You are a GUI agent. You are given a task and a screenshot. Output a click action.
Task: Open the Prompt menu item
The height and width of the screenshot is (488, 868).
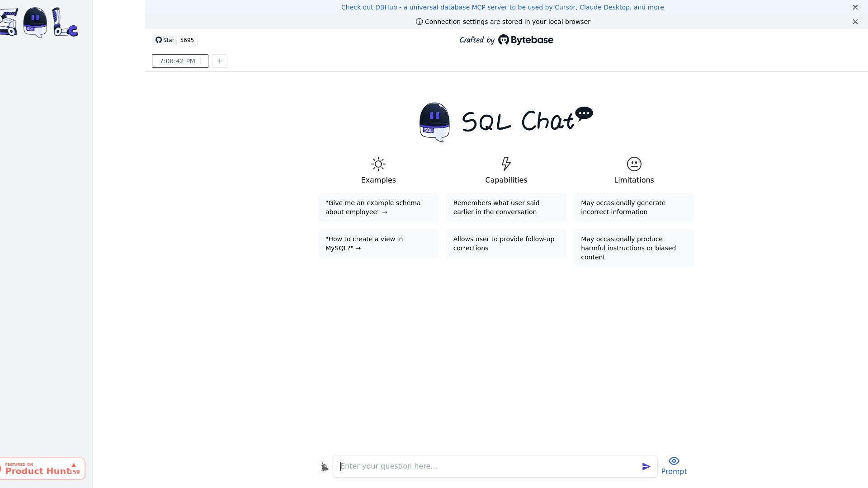point(674,471)
